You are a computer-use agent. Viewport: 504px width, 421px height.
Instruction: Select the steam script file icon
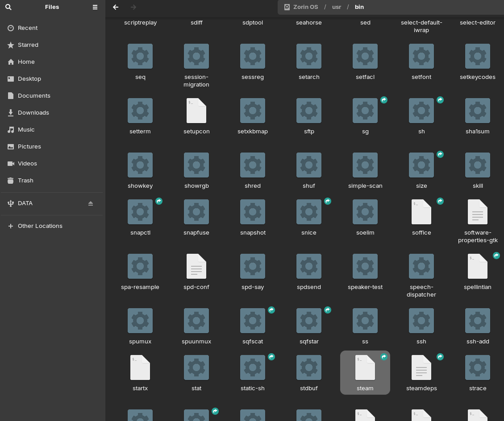pos(365,367)
